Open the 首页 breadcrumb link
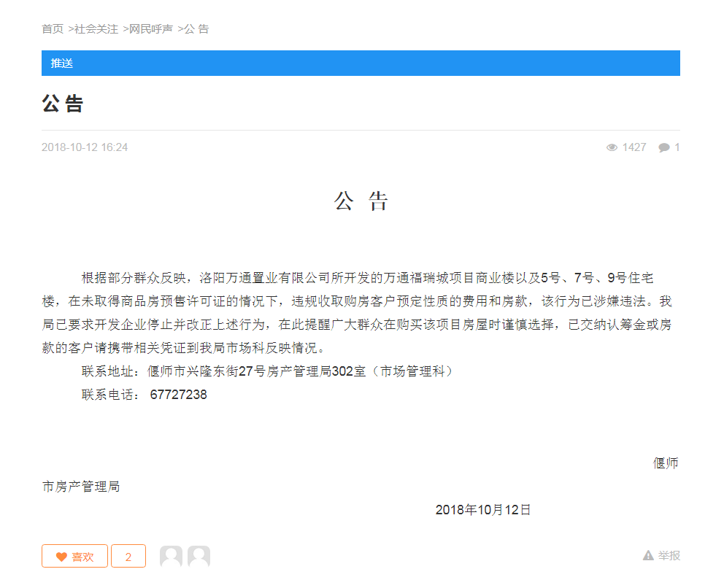The image size is (724, 588). 52,29
